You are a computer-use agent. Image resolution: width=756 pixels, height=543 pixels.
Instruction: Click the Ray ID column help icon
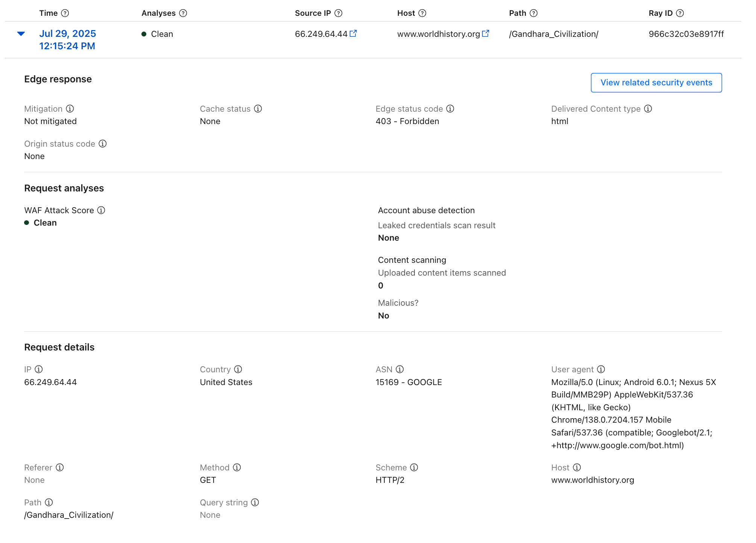[x=680, y=13]
